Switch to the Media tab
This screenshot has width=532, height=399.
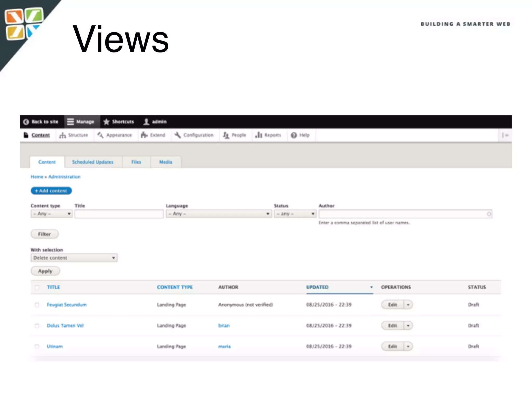click(x=166, y=162)
